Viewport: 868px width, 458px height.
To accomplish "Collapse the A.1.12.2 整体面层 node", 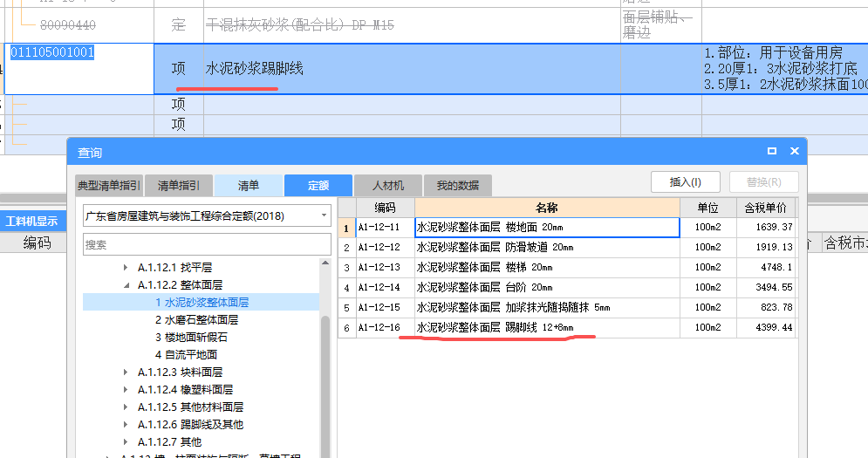I will coord(126,285).
